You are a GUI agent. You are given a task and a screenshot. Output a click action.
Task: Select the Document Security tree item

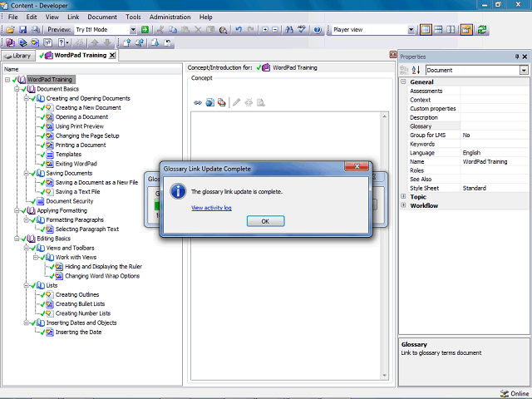pyautogui.click(x=70, y=201)
